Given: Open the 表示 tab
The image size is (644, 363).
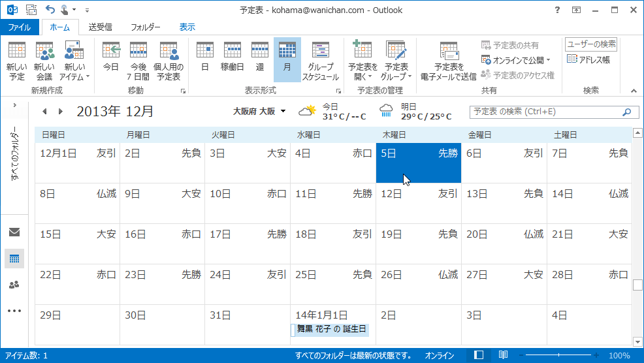Looking at the screenshot, I should coord(187,27).
